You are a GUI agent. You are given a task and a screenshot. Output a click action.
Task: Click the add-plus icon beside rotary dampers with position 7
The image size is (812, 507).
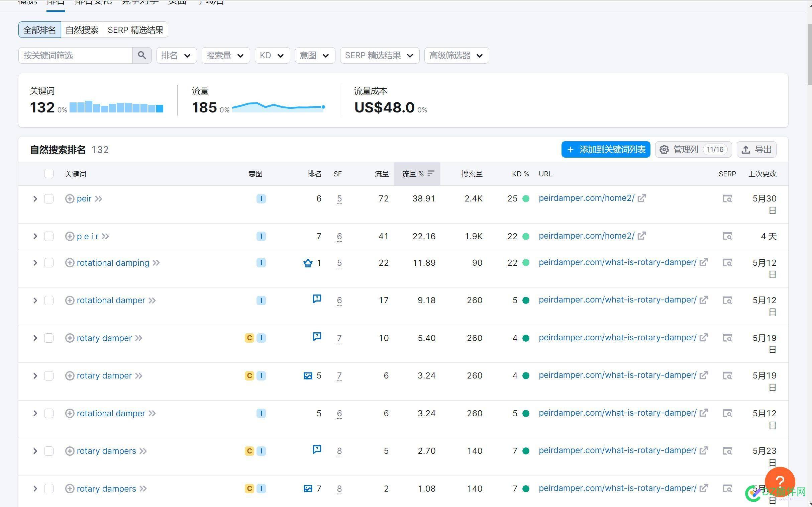tap(70, 489)
